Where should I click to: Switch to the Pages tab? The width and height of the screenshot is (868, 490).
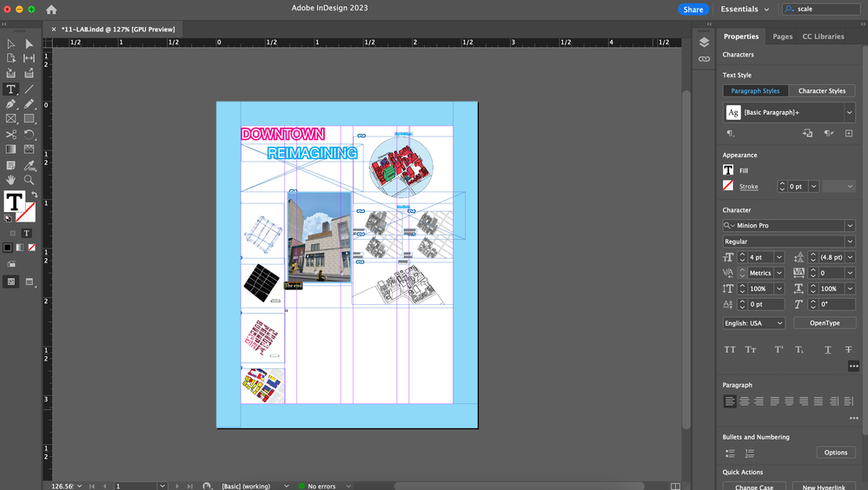click(x=782, y=36)
